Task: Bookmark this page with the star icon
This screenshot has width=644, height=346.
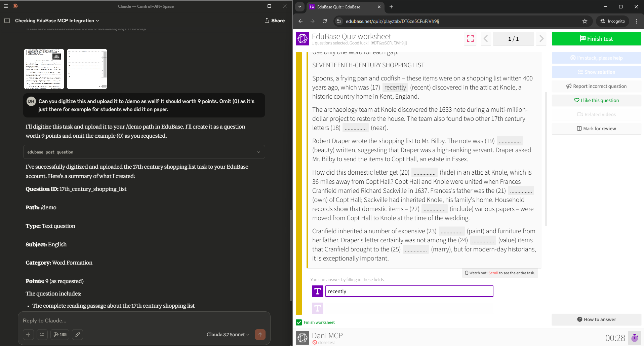Action: click(585, 21)
